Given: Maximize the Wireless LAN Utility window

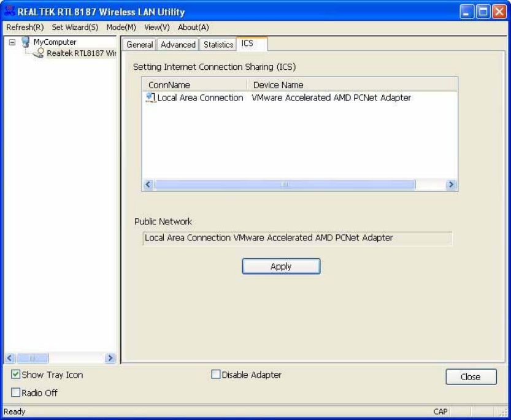Looking at the screenshot, I should click(x=483, y=12).
